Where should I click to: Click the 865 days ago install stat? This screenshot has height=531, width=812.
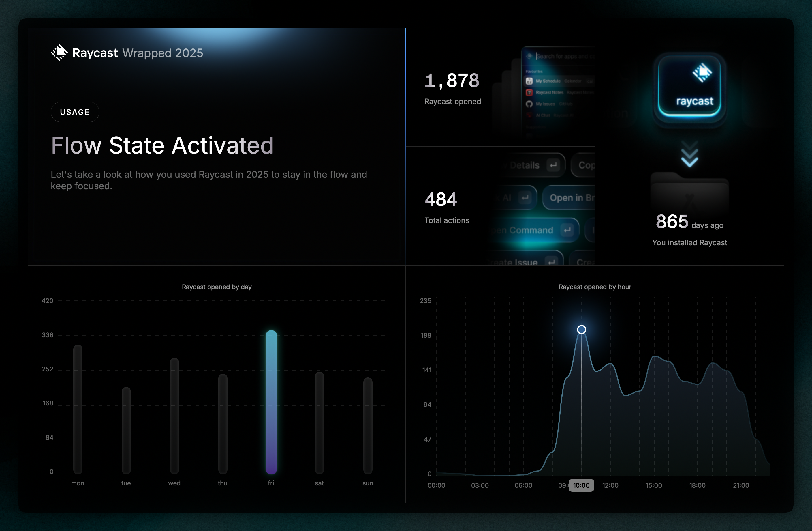click(672, 222)
